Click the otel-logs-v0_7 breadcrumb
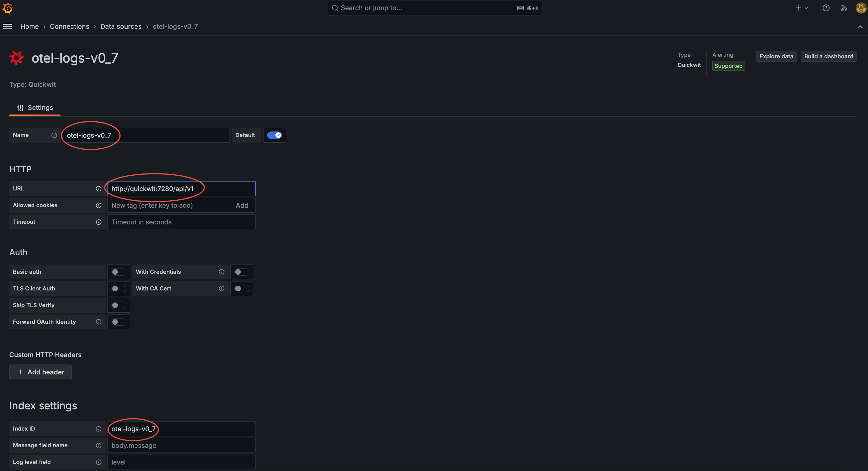The height and width of the screenshot is (471, 868). click(175, 27)
